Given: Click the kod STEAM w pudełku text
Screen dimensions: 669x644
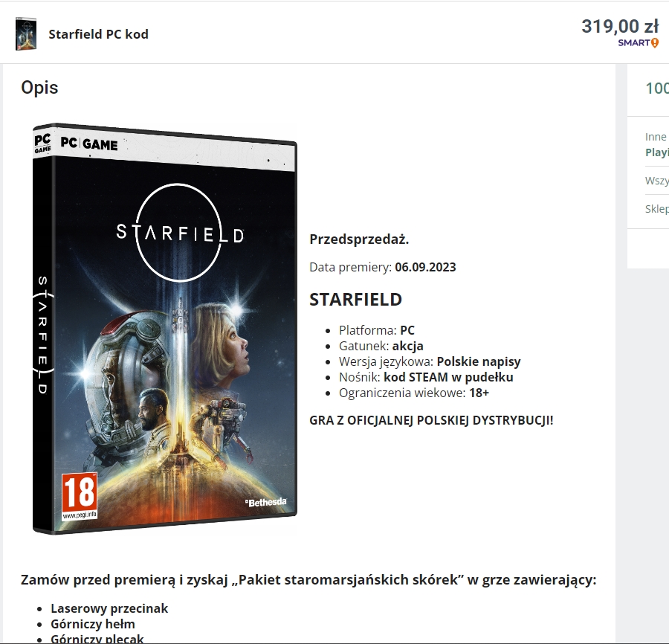Looking at the screenshot, I should [x=448, y=377].
